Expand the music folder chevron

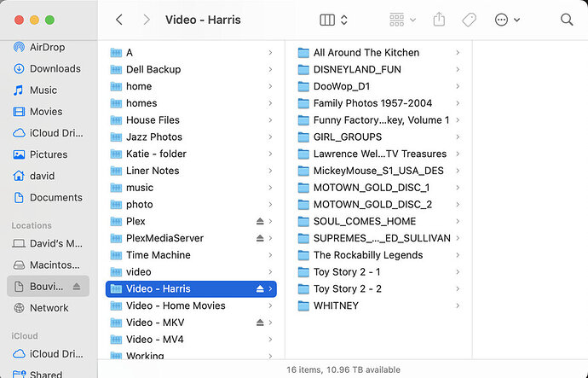coord(270,188)
